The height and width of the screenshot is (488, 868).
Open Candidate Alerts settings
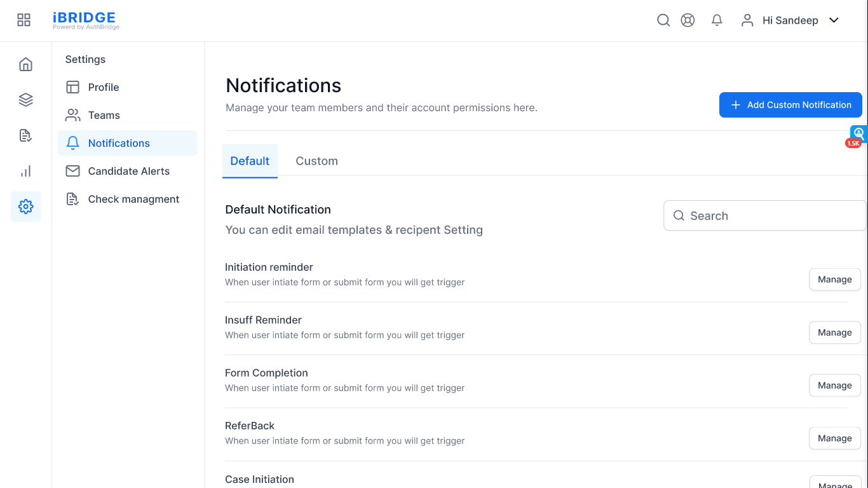click(128, 171)
